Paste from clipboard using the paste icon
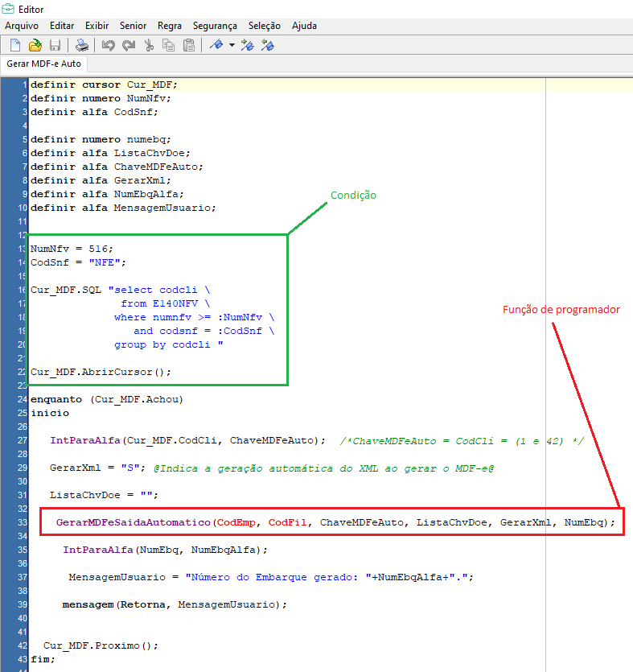The width and height of the screenshot is (633, 672). 189,45
